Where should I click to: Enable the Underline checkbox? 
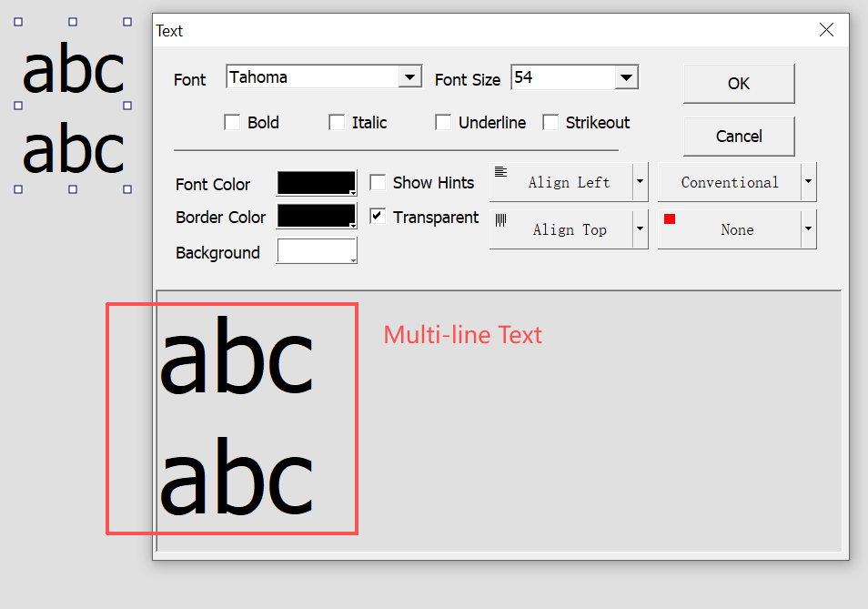pos(444,122)
